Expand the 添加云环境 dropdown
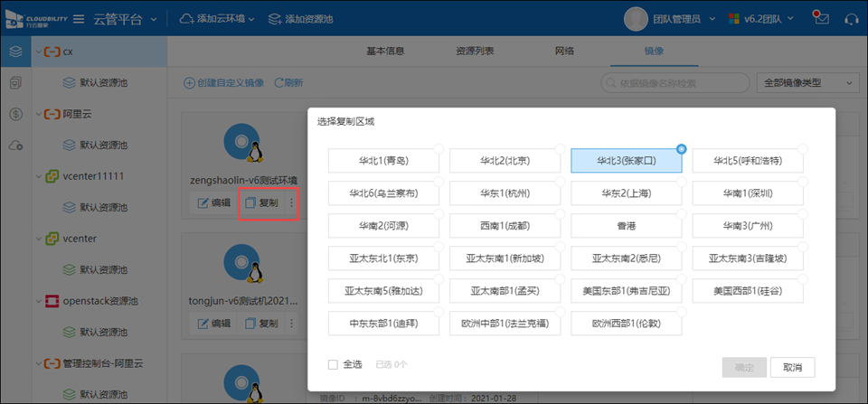Viewport: 868px width, 404px height. click(217, 19)
